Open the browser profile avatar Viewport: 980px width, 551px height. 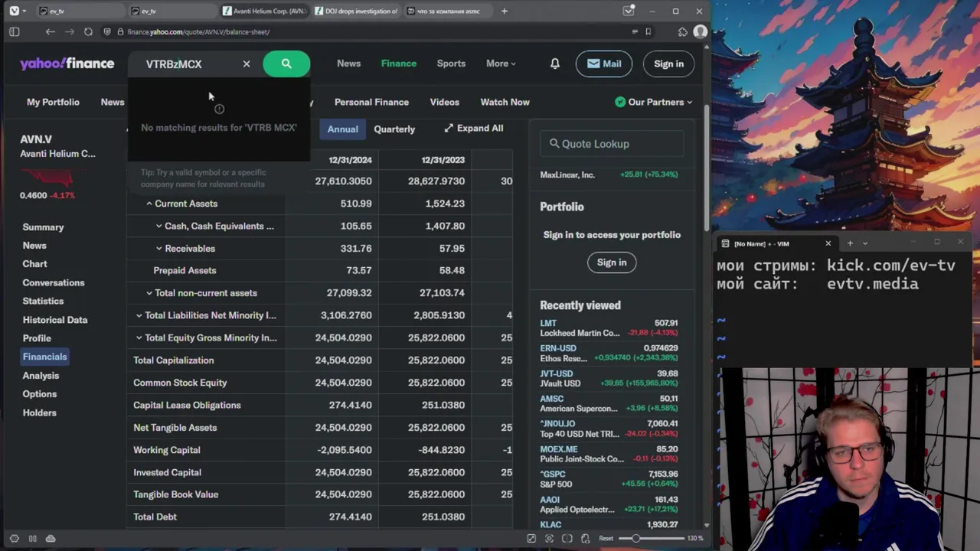700,31
